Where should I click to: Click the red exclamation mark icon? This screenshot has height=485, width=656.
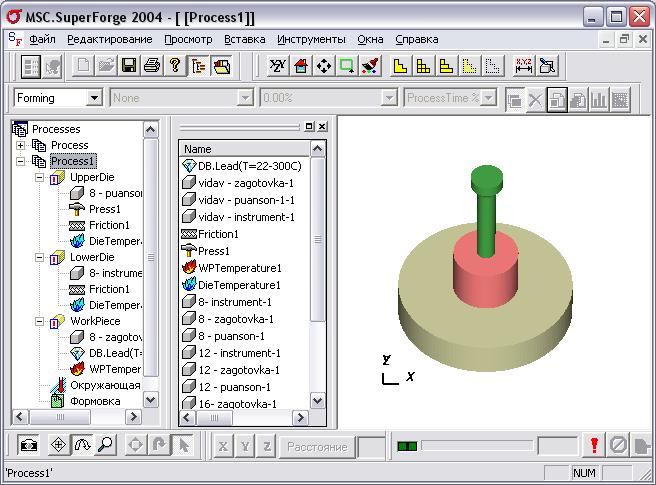pos(594,445)
